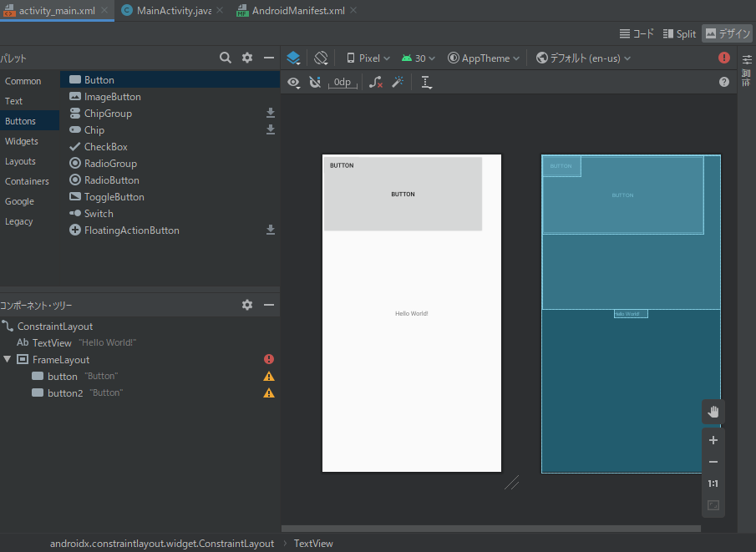Download the ChipGroup dependency
The width and height of the screenshot is (756, 552).
click(x=271, y=113)
